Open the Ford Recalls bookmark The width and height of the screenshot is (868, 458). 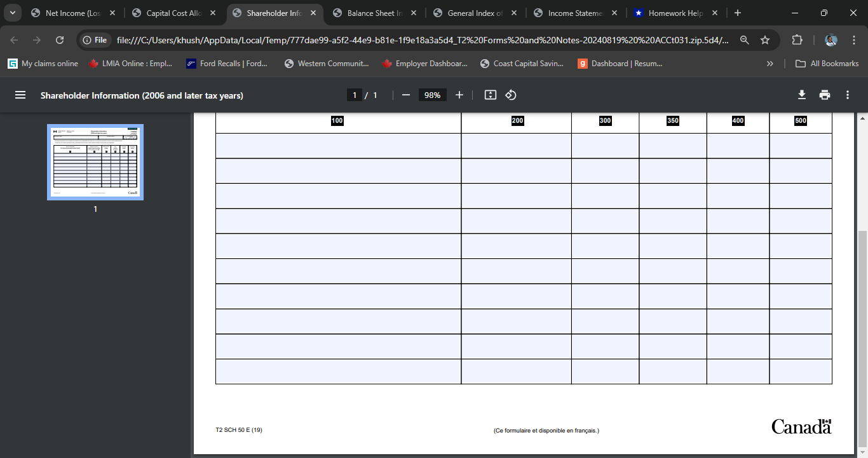pos(227,64)
